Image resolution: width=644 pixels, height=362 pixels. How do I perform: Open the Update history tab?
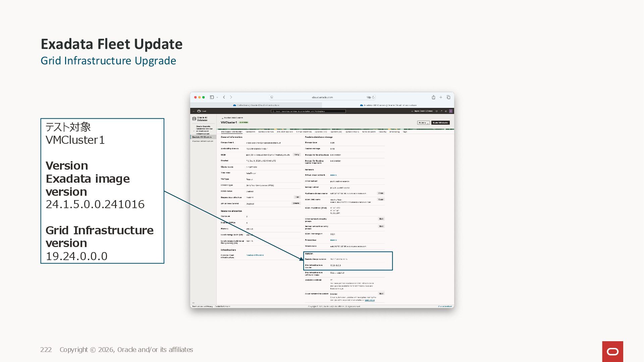pos(352,132)
